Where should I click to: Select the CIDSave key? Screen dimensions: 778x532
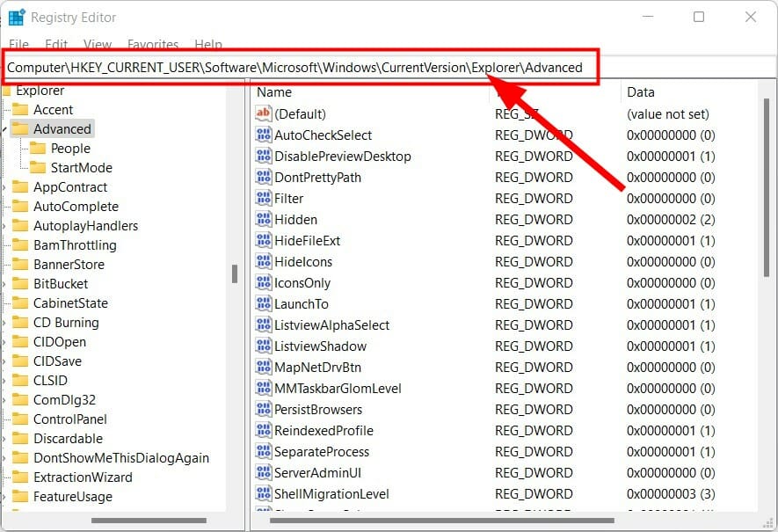(x=57, y=361)
